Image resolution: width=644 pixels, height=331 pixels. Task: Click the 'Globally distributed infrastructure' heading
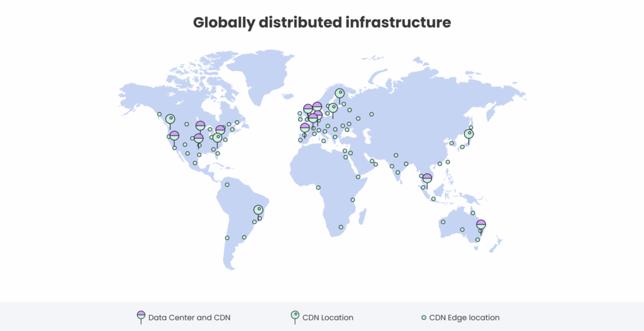[x=322, y=22]
